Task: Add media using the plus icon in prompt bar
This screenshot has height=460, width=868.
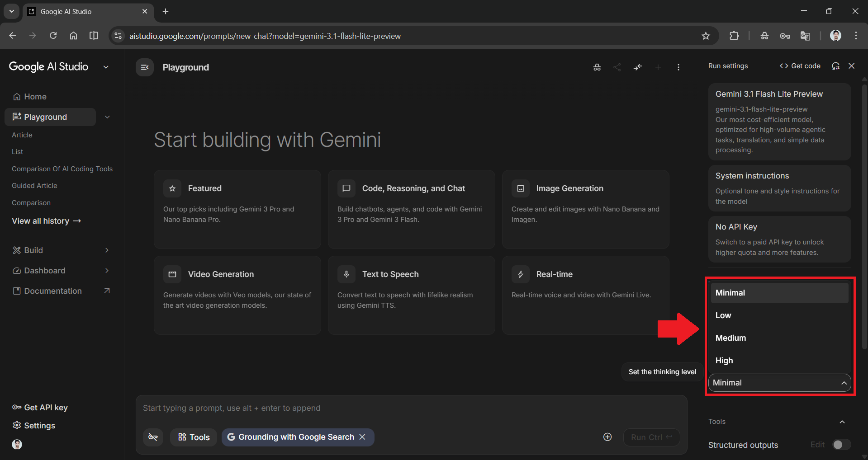Action: 607,437
